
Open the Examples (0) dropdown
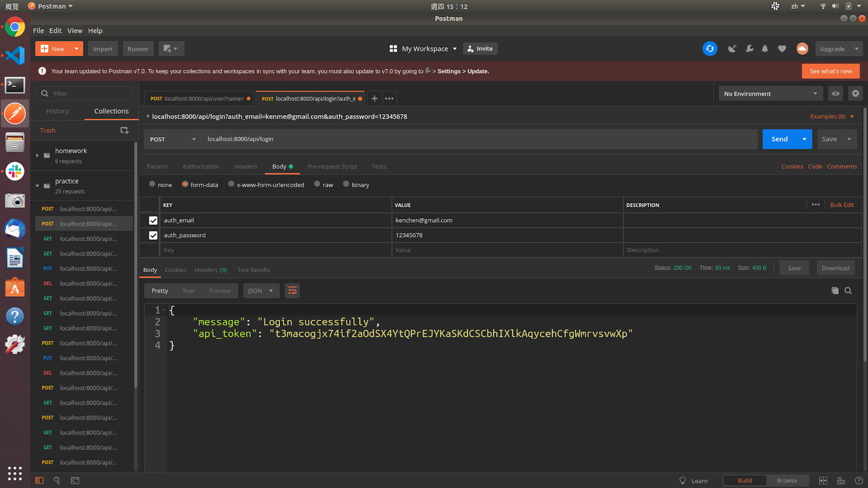point(832,116)
